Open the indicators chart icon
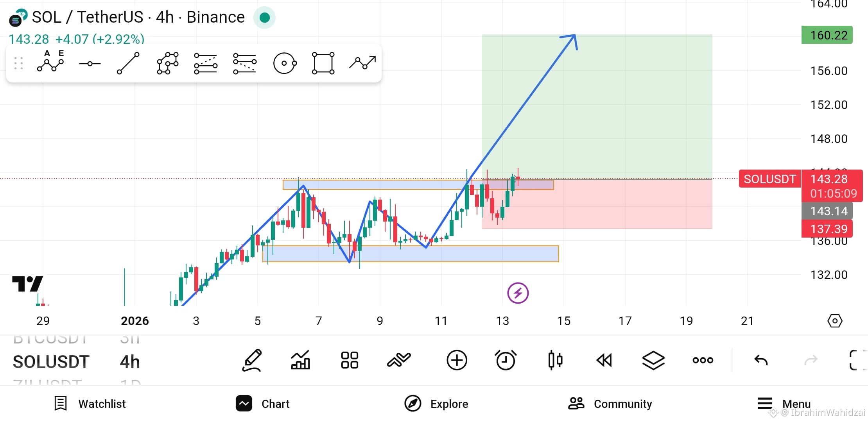This screenshot has height=422, width=868. pos(300,360)
